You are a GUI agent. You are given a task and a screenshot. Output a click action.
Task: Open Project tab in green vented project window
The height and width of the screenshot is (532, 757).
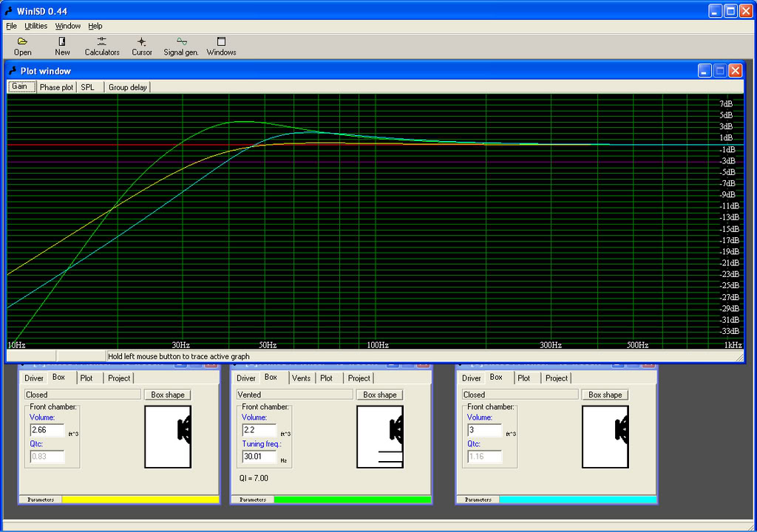pyautogui.click(x=359, y=378)
